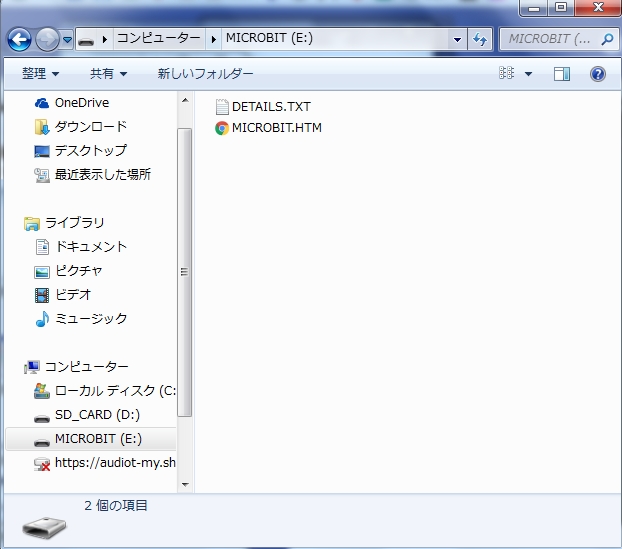
Task: Expand the arrow before コンピューター breadcrumb
Action: pyautogui.click(x=105, y=39)
